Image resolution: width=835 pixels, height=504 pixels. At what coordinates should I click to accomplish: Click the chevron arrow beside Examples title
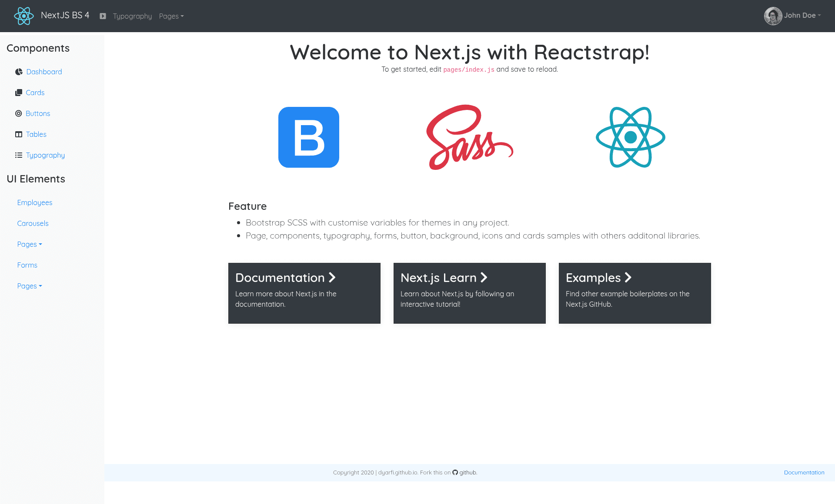pyautogui.click(x=628, y=277)
